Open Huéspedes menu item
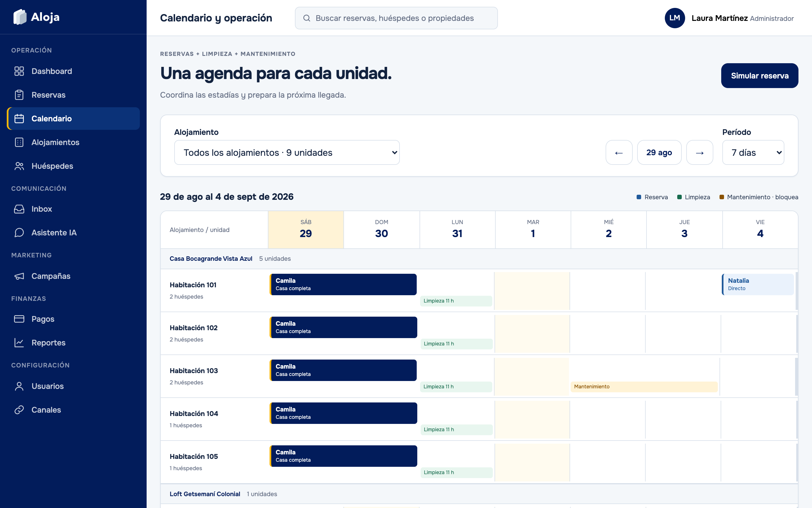812x508 pixels. coord(73,166)
